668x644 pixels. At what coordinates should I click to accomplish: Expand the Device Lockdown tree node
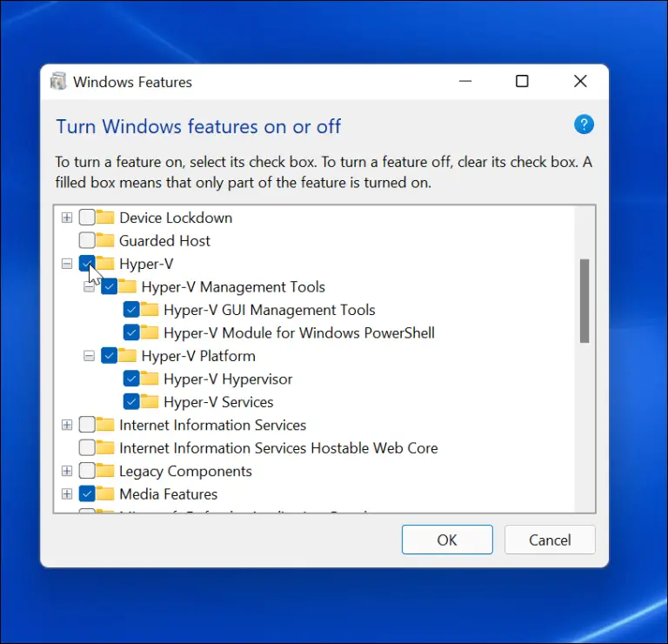point(67,218)
